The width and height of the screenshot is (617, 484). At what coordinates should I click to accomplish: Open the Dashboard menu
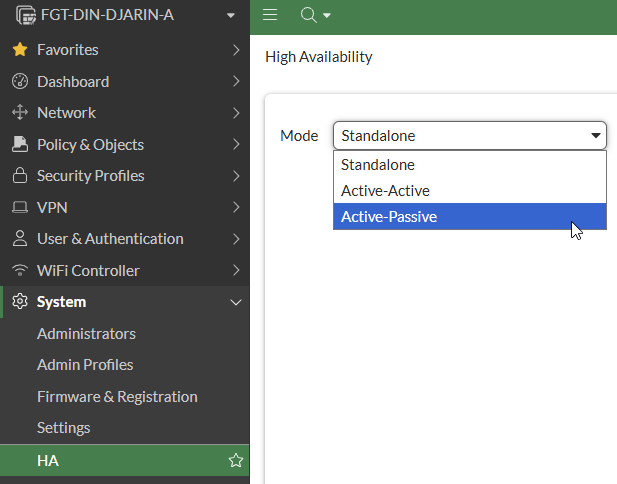pos(124,81)
